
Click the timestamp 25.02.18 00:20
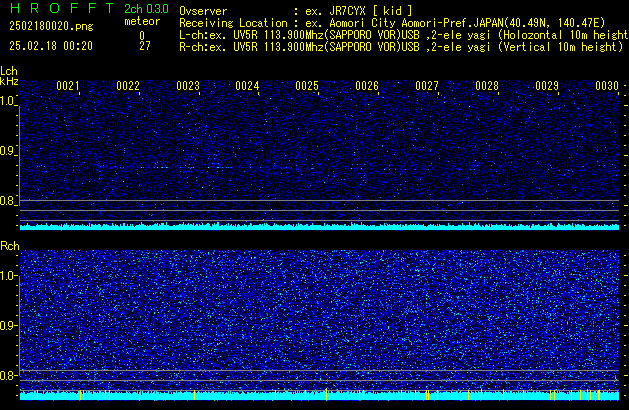(x=51, y=46)
